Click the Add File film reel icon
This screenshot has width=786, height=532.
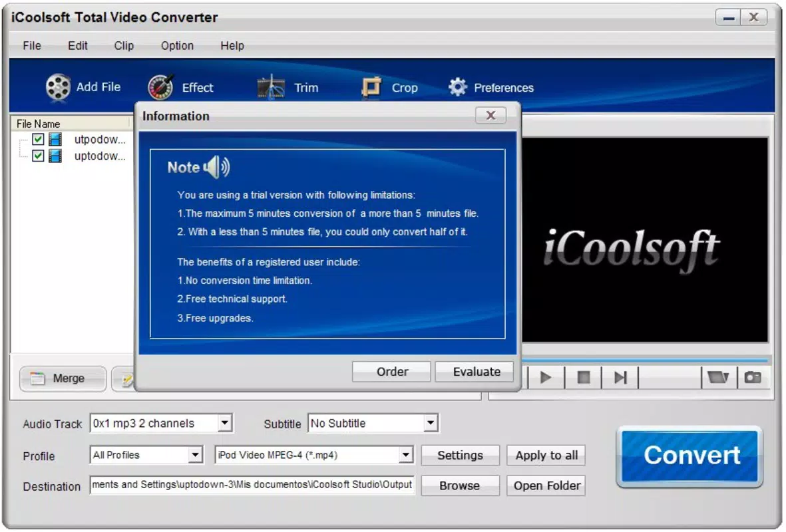58,87
